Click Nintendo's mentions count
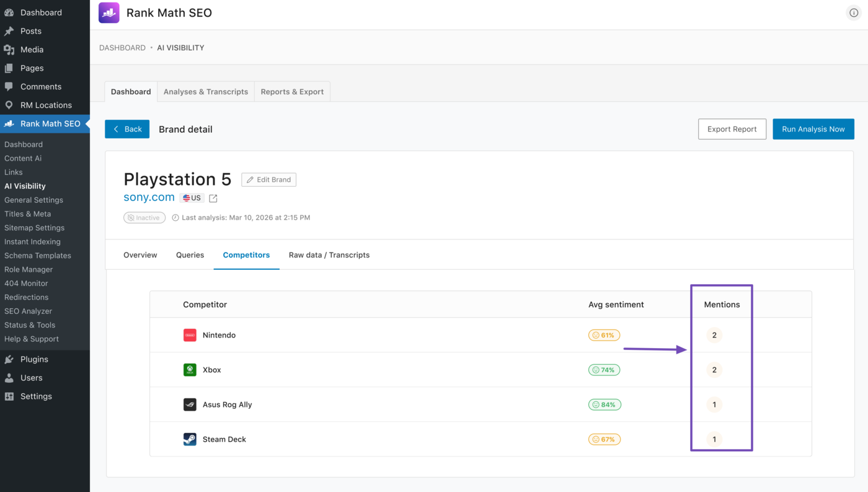The height and width of the screenshot is (492, 868). click(714, 335)
